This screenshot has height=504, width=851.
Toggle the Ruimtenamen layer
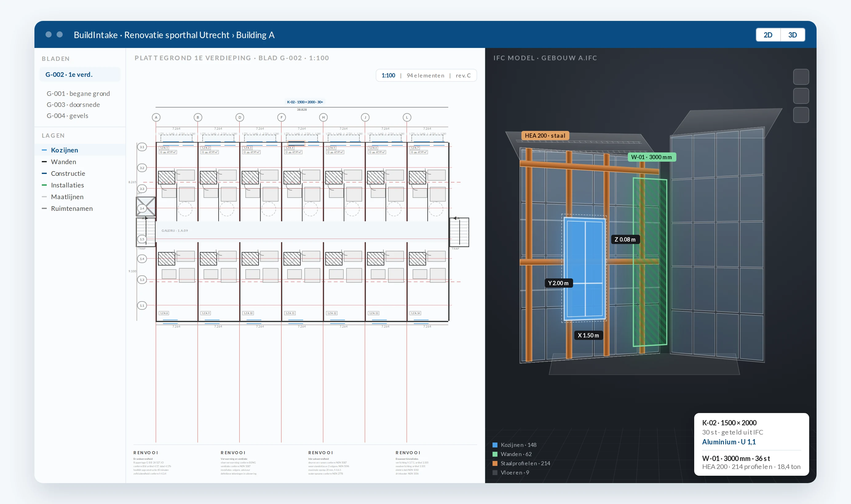coord(80,209)
